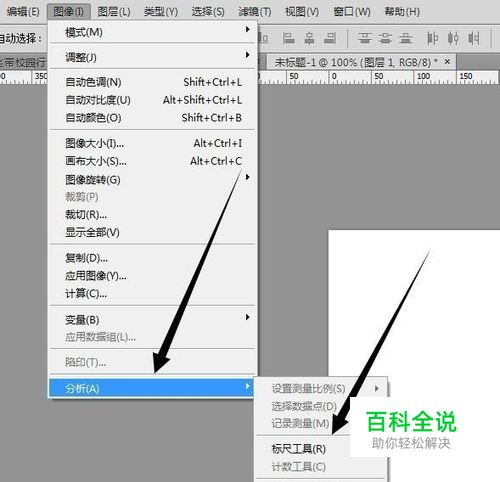The height and width of the screenshot is (482, 500).
Task: Open the 变量(B) submenu
Action: pos(153,320)
